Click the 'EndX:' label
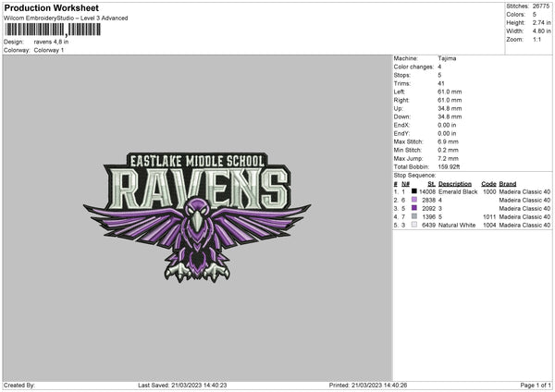 tap(401, 125)
